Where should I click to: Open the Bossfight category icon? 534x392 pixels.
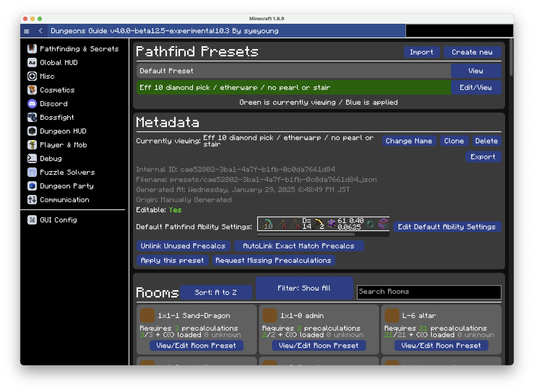32,117
